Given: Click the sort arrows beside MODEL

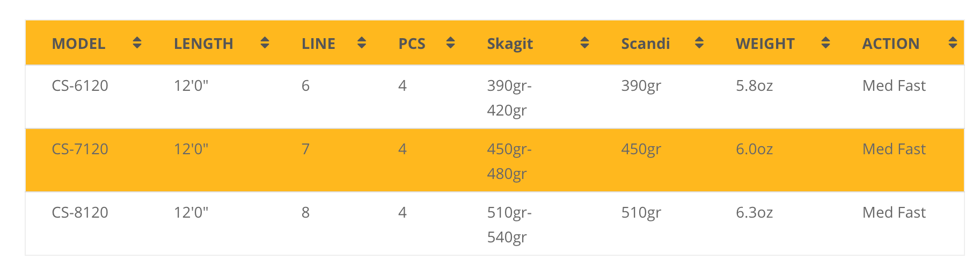Looking at the screenshot, I should pos(137,43).
